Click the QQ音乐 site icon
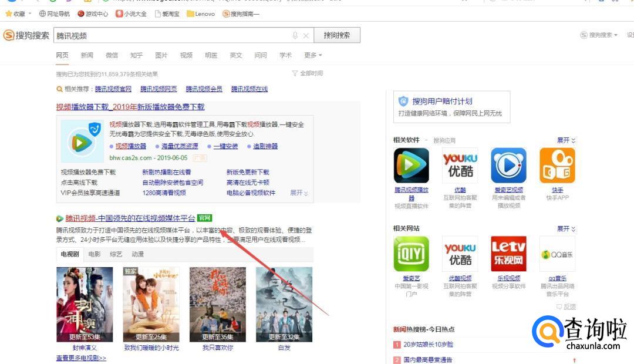 click(557, 254)
